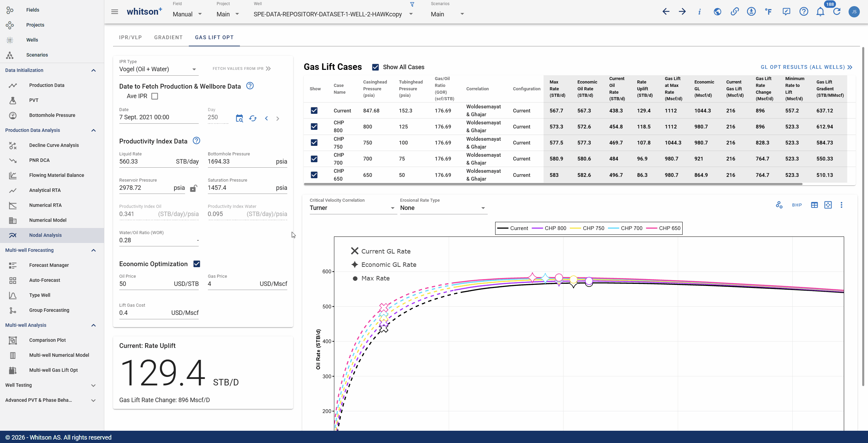Open notifications bell with 188 badge
The image size is (868, 443).
tap(820, 12)
